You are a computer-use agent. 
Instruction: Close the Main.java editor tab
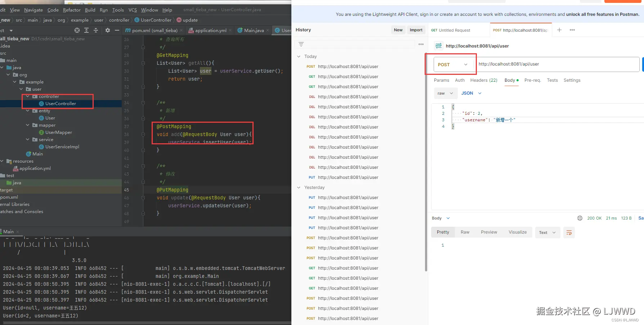pyautogui.click(x=268, y=31)
